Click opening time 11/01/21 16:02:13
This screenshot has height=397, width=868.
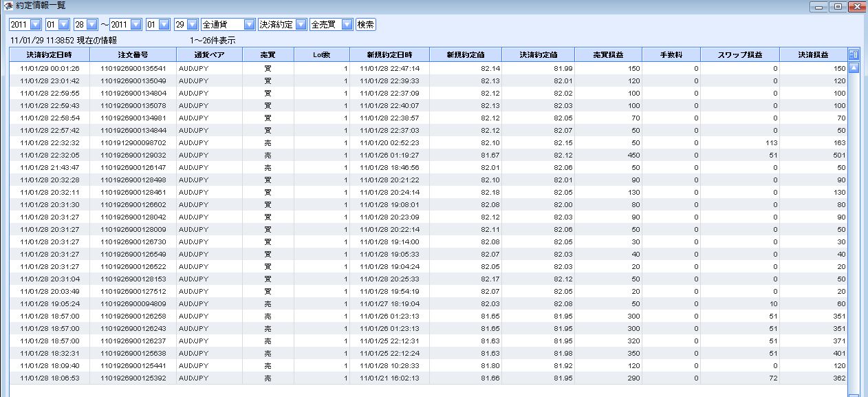tap(389, 378)
